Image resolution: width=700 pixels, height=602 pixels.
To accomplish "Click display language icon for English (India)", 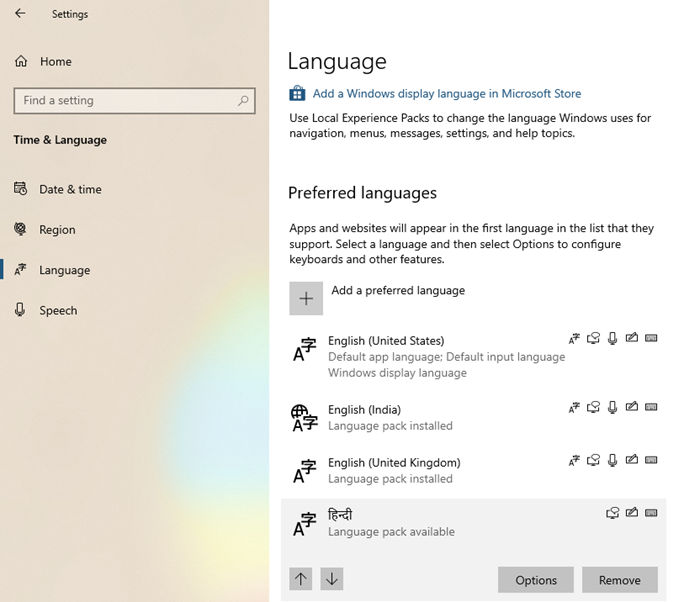I will coord(574,407).
